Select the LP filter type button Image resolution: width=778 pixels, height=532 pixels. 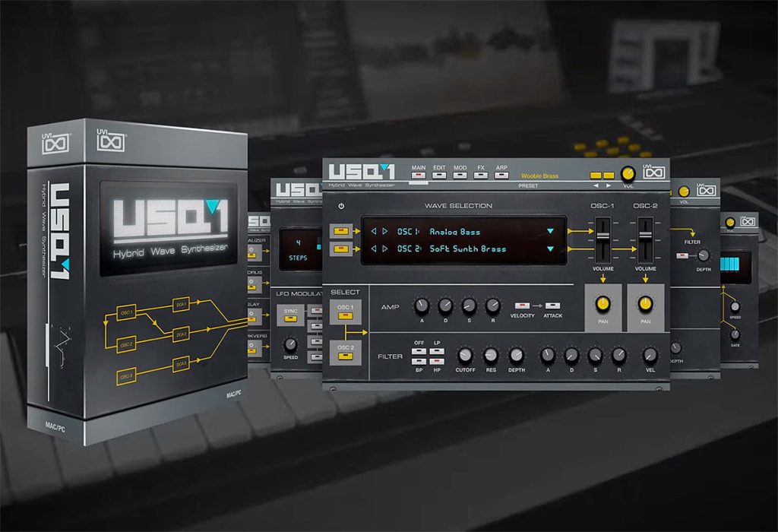pyautogui.click(x=437, y=351)
